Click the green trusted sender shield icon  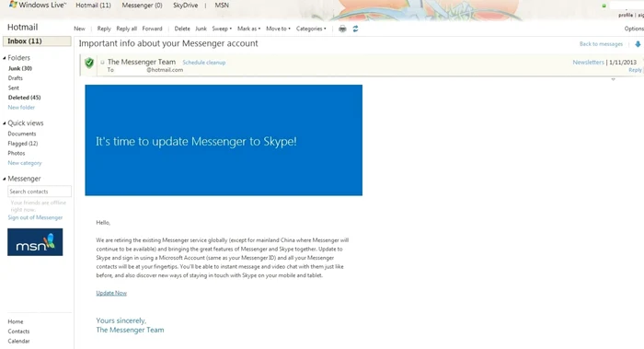tap(89, 63)
